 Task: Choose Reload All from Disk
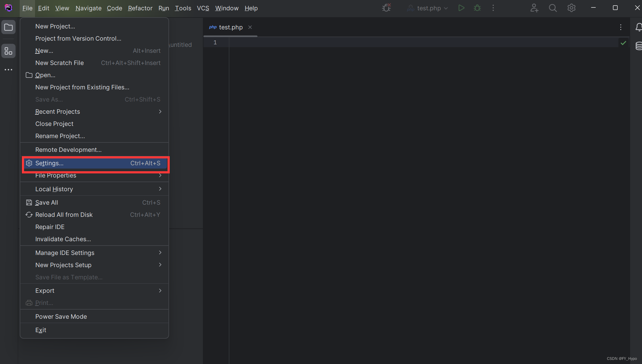(94, 215)
